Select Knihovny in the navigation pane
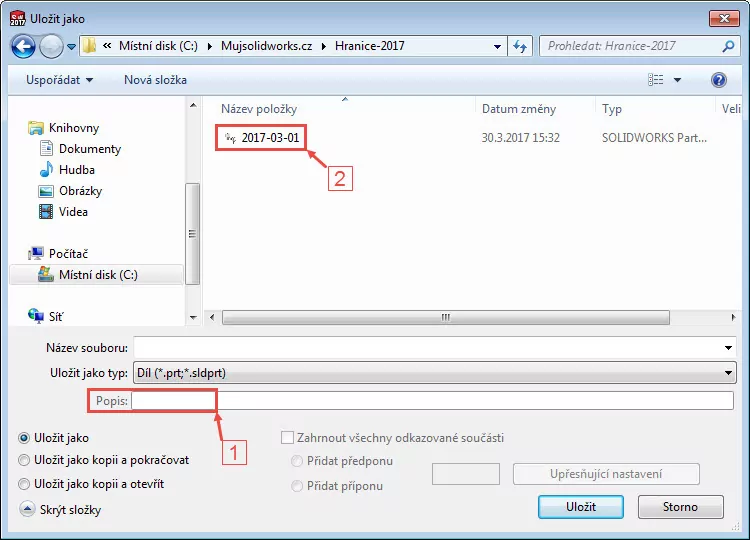This screenshot has height=540, width=750. click(74, 128)
